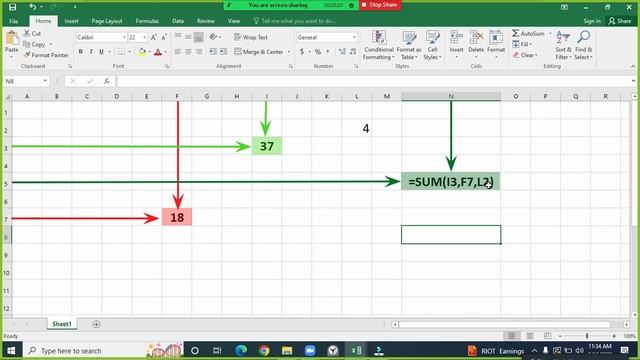Add a new sheet with plus button
Image resolution: width=640 pixels, height=360 pixels.
[96, 324]
